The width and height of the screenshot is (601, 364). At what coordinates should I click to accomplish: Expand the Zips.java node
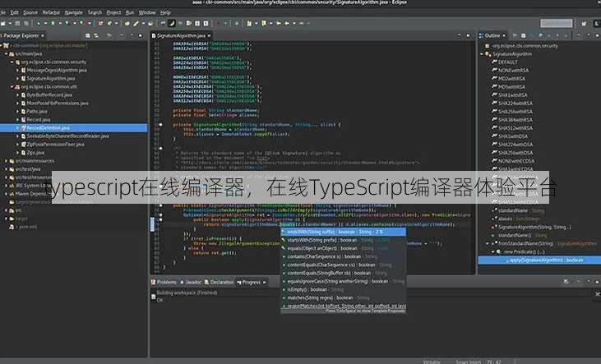point(17,153)
